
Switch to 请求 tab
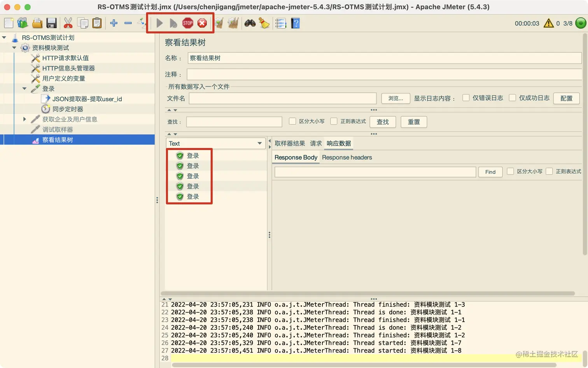316,143
